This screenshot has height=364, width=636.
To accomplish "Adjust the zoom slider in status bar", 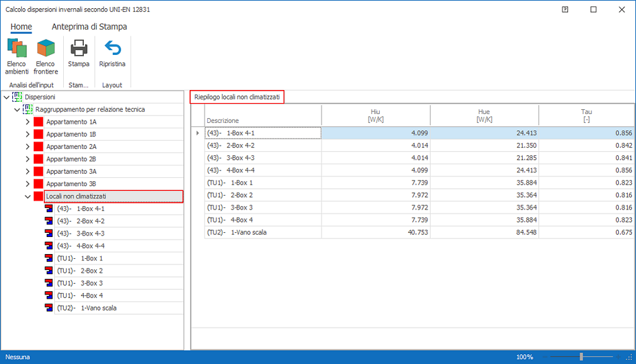I will pyautogui.click(x=581, y=357).
